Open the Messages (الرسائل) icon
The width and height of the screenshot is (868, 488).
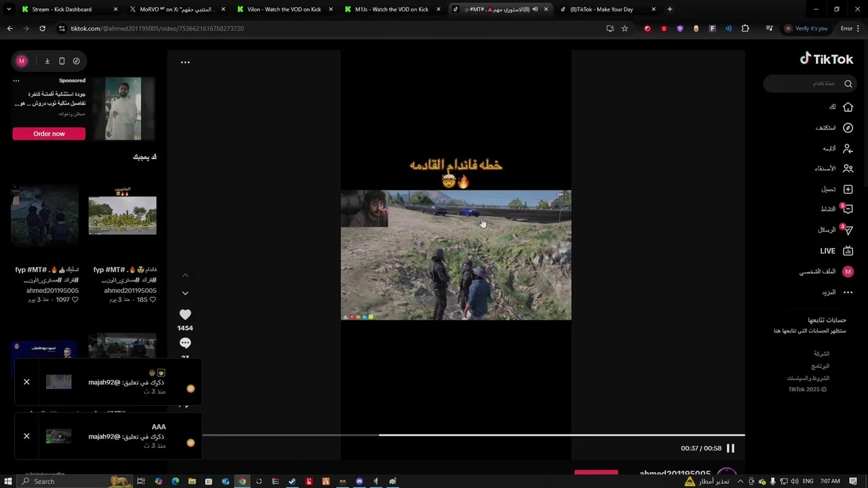(847, 230)
